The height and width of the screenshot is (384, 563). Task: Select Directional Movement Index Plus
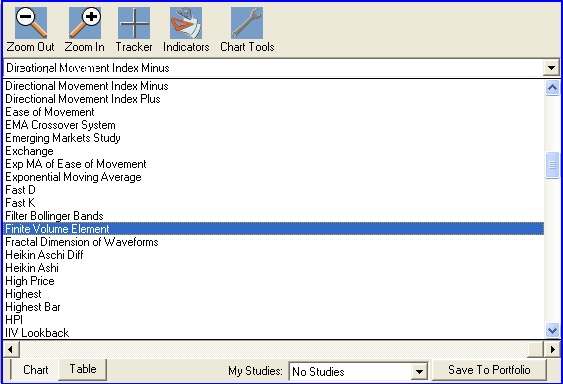tap(274, 99)
